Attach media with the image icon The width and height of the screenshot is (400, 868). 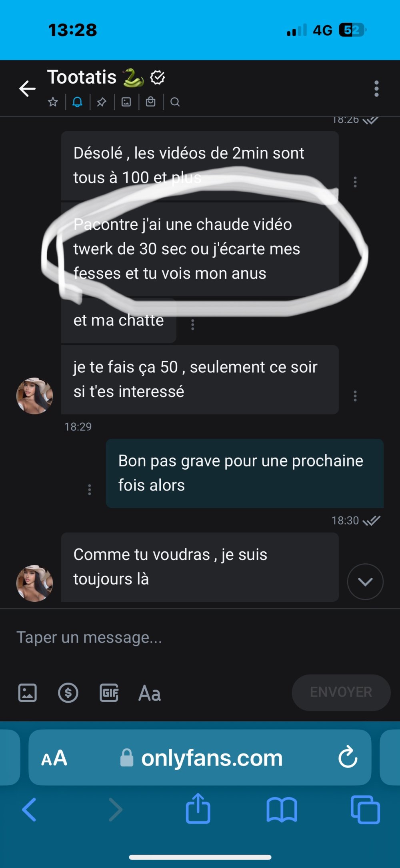(x=28, y=693)
